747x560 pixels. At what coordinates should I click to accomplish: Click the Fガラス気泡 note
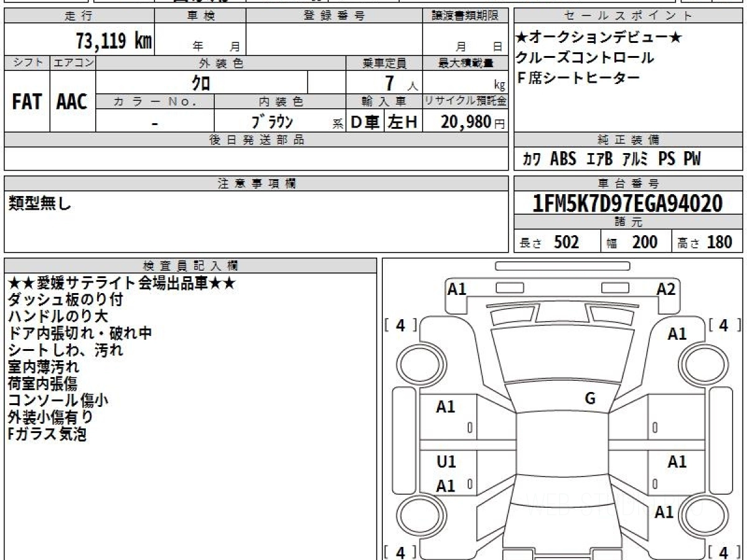click(47, 434)
